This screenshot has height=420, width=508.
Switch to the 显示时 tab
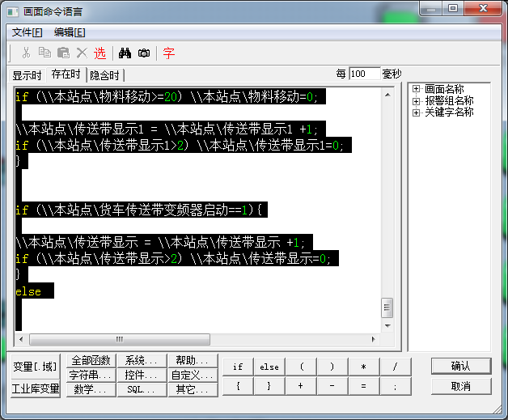[x=27, y=75]
